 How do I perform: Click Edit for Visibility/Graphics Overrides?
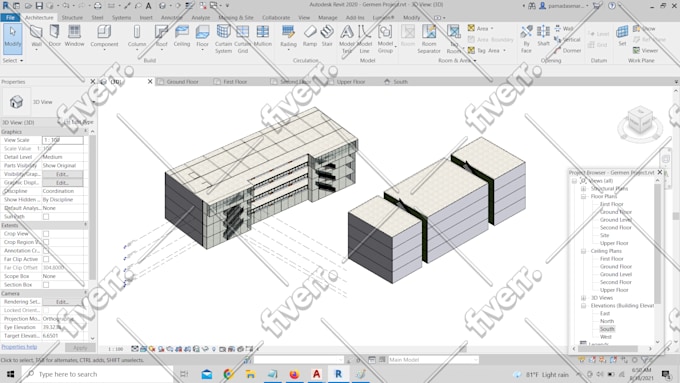62,174
